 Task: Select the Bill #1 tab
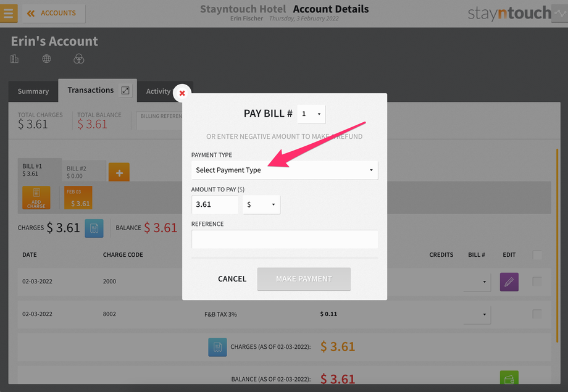point(40,170)
